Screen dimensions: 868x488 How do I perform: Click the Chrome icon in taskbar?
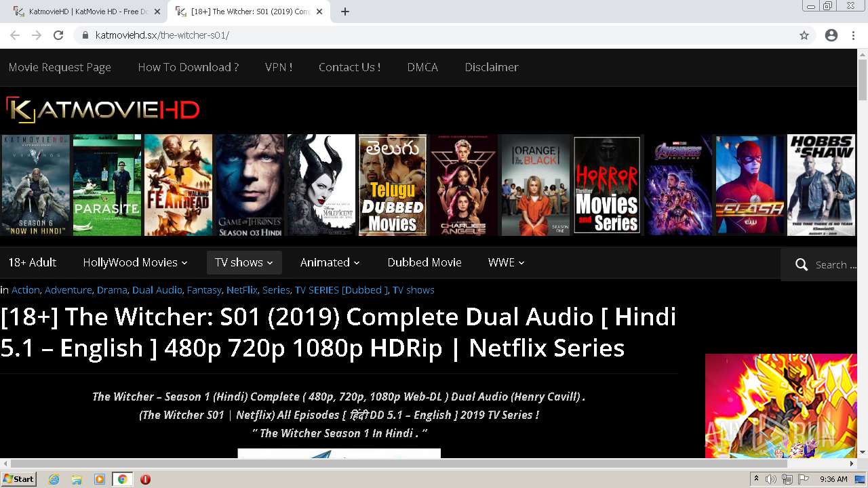coord(122,479)
